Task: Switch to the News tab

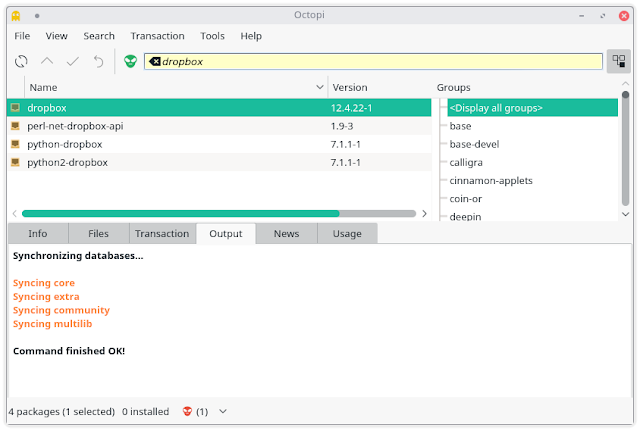Action: [287, 233]
